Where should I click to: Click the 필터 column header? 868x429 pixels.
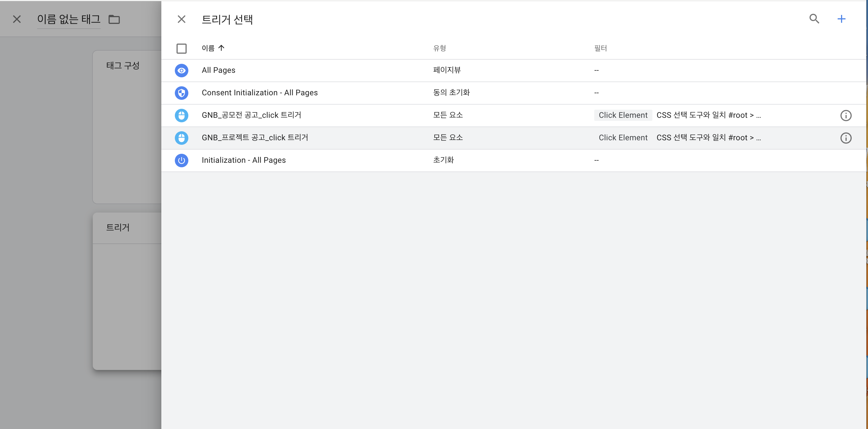600,48
